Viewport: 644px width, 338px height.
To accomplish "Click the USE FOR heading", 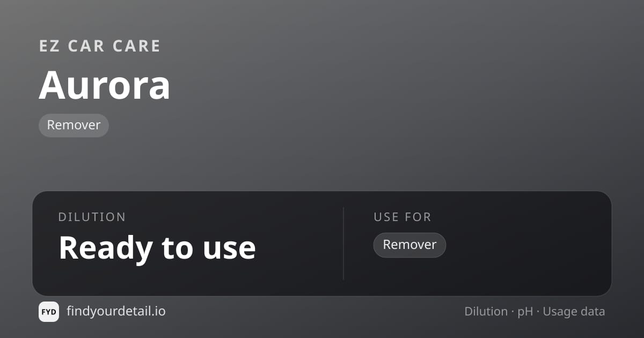I will pyautogui.click(x=402, y=217).
